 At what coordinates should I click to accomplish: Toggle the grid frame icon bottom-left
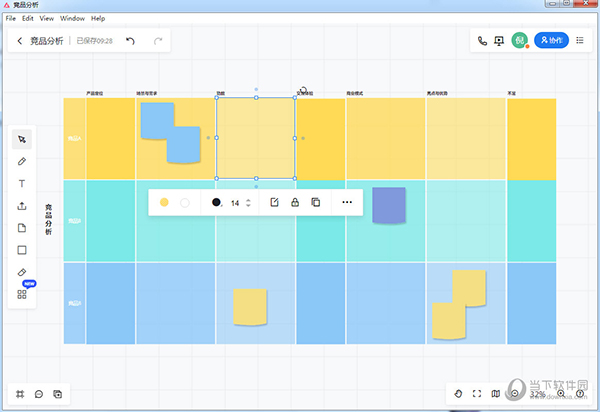[21, 394]
